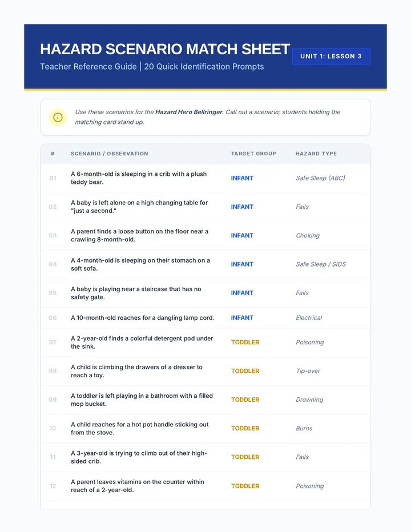Click the Burns hazard type

[304, 429]
